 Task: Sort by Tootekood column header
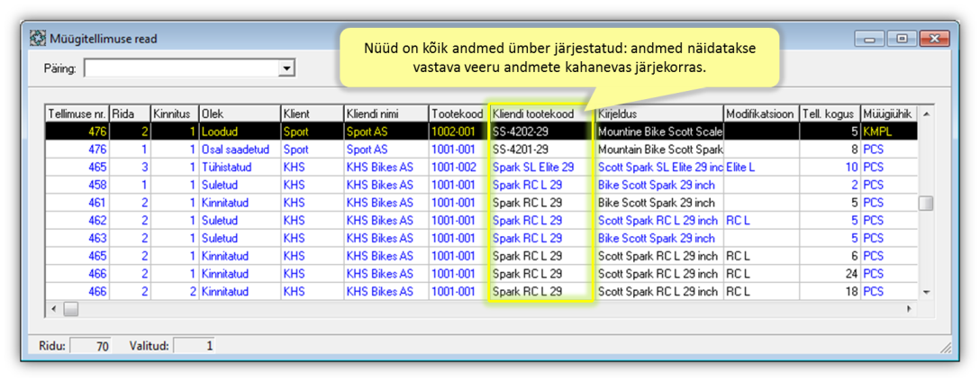458,114
